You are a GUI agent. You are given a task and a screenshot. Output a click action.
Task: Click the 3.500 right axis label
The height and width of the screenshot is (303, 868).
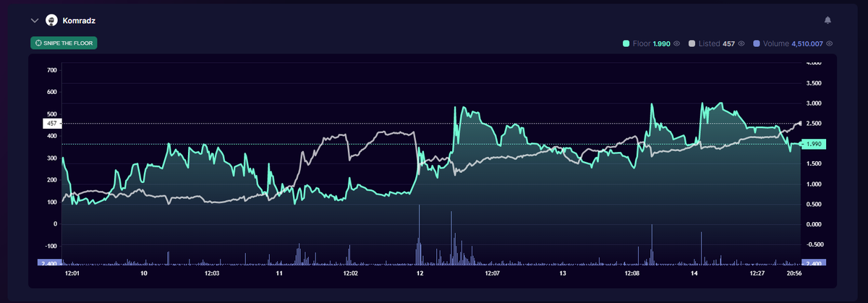click(814, 84)
